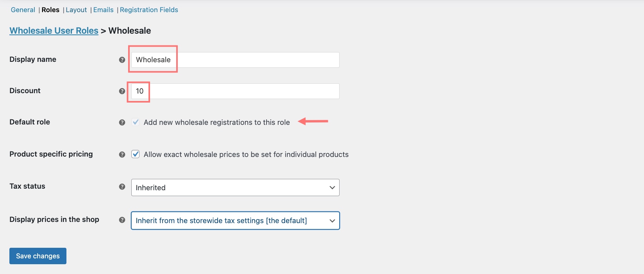644x274 pixels.
Task: Uncheck 'Allow exact wholesale prices' checkbox
Action: (136, 154)
